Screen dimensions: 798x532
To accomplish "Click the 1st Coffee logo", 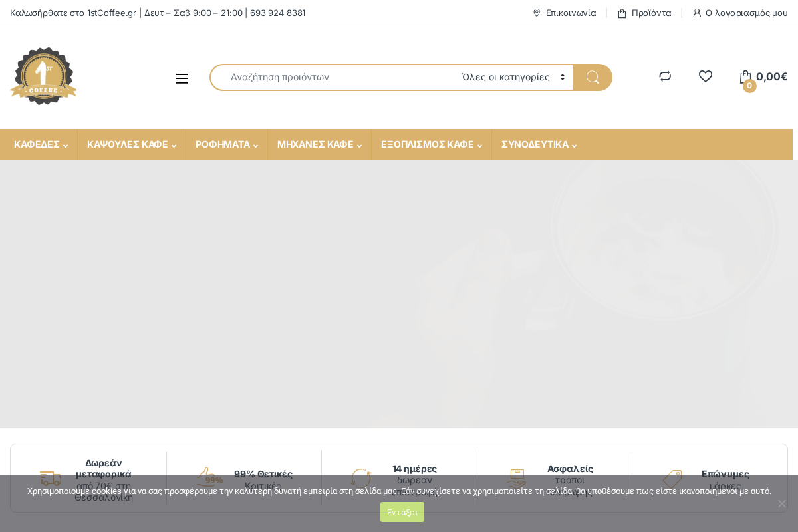I will click(43, 76).
